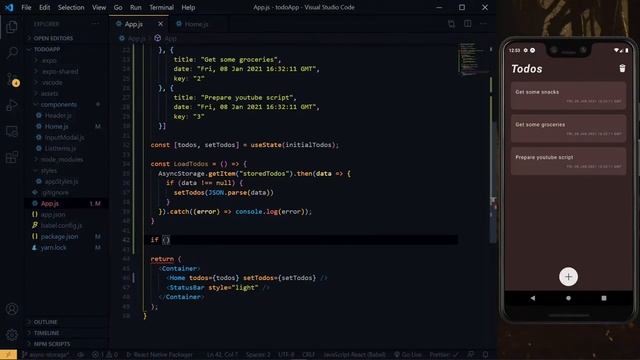Click the errors and warnings status indicator

pos(105,355)
